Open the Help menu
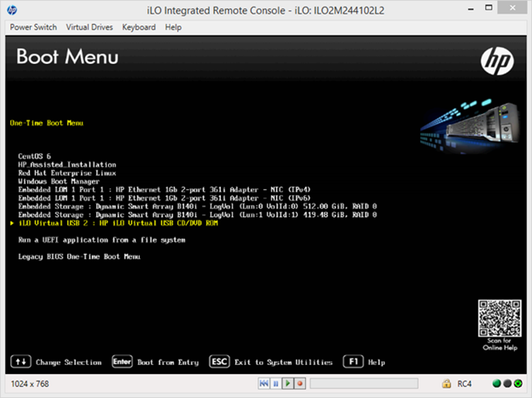Viewport: 532px width, 398px height. (x=173, y=27)
